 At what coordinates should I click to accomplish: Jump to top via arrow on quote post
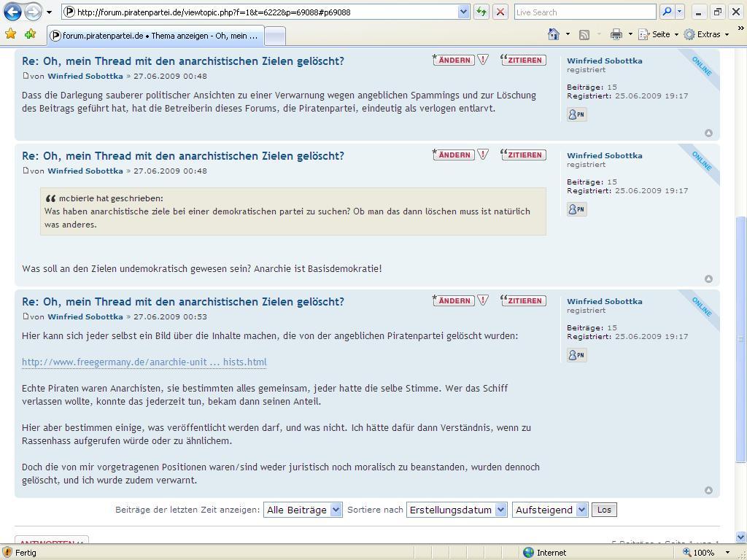(708, 279)
